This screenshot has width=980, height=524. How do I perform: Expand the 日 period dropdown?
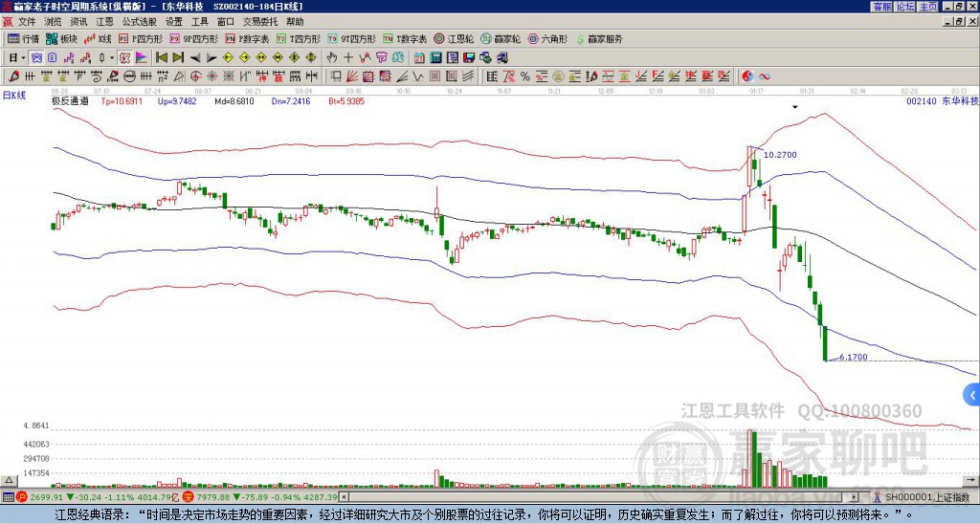23,58
